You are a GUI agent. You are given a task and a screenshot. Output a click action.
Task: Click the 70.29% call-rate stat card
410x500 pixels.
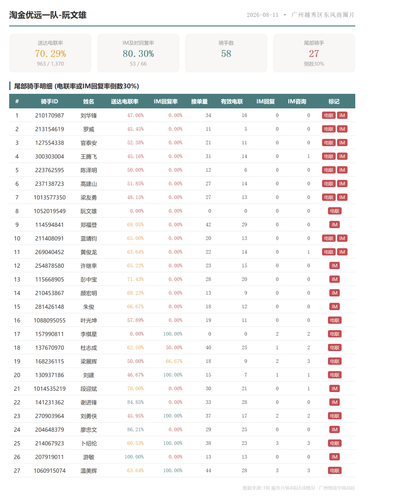50,53
